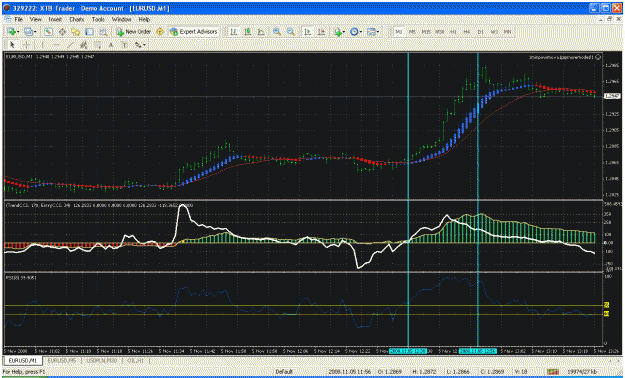Select the Text (A) drawing tool
The width and height of the screenshot is (625, 378).
tap(111, 45)
